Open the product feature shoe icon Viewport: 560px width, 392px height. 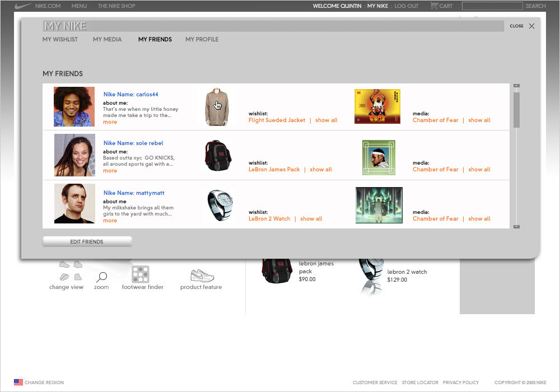pos(202,275)
